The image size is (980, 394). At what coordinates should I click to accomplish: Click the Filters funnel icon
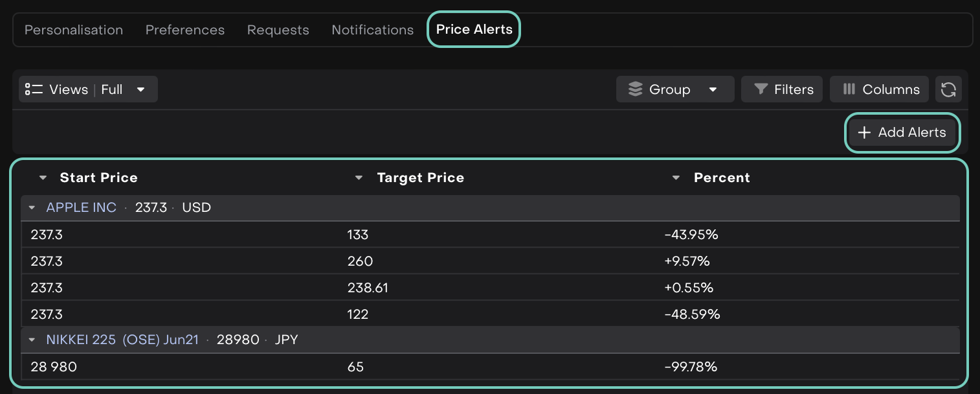(x=761, y=89)
